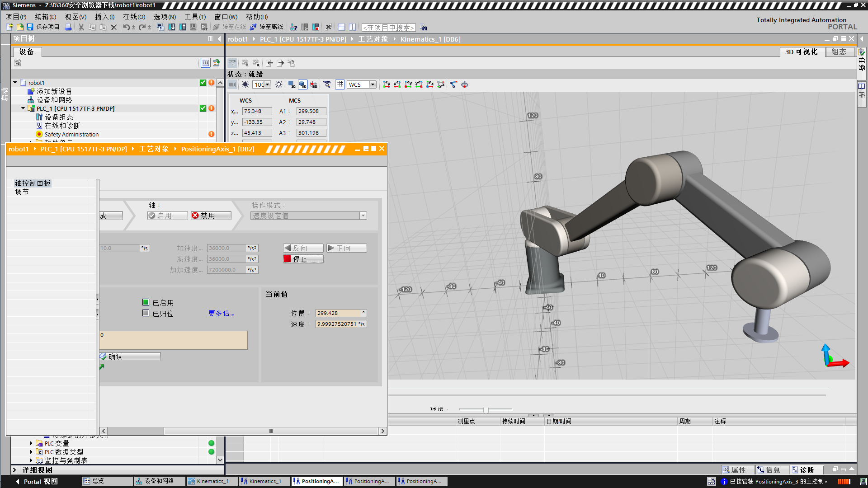The width and height of the screenshot is (868, 488).
Task: Switch to the 组态 tab
Action: coord(839,52)
